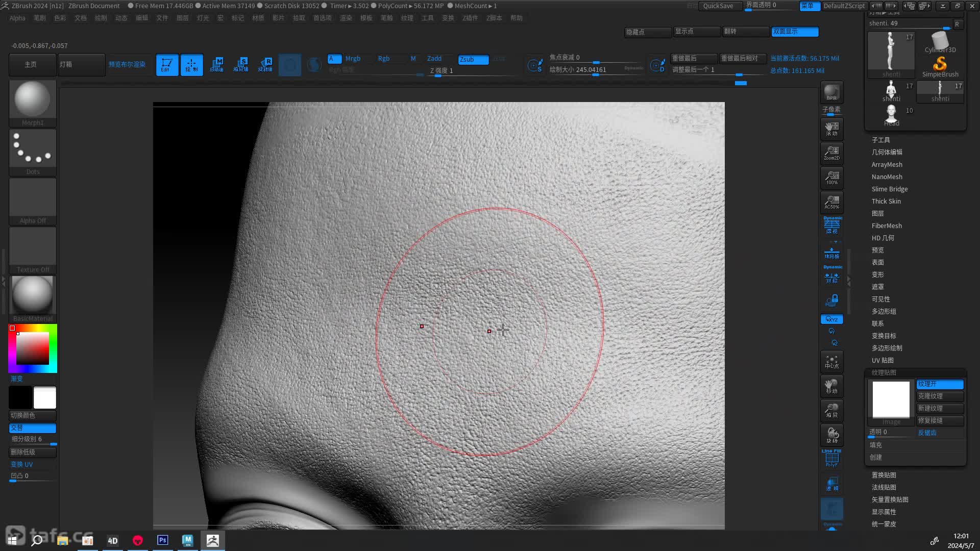980x551 pixels.
Task: Click the Move (移动) view icon
Action: click(x=831, y=386)
